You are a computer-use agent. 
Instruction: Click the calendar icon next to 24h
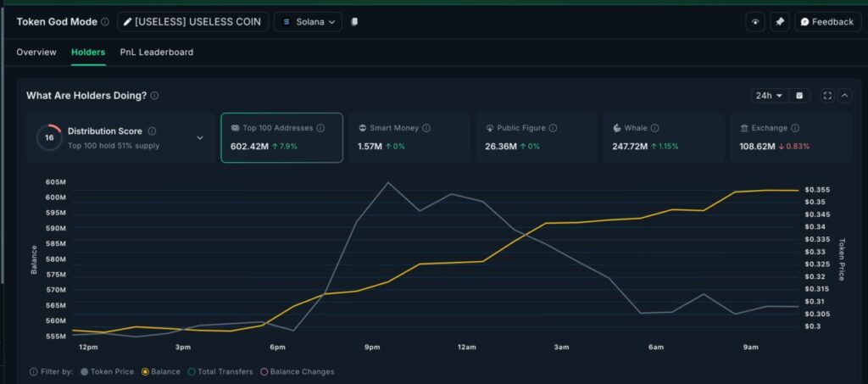799,96
